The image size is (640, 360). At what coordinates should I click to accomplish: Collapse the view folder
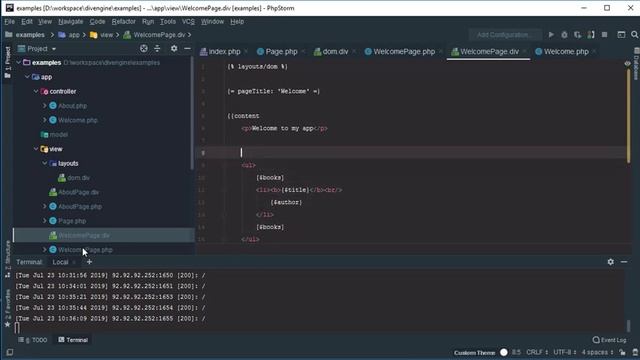click(36, 149)
